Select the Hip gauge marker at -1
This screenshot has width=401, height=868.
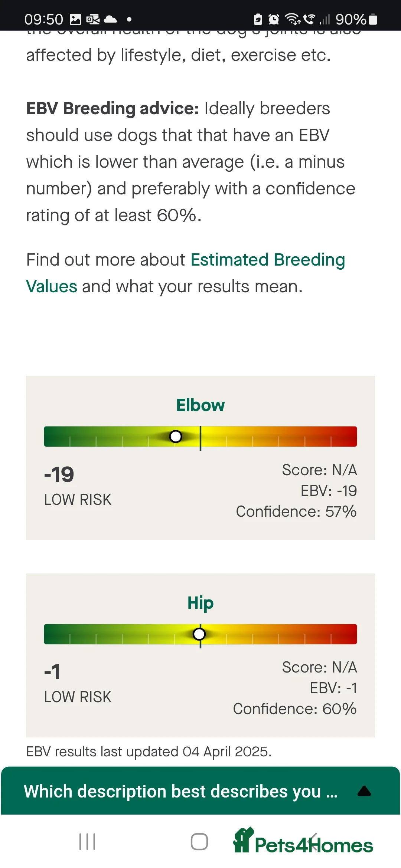click(x=199, y=634)
